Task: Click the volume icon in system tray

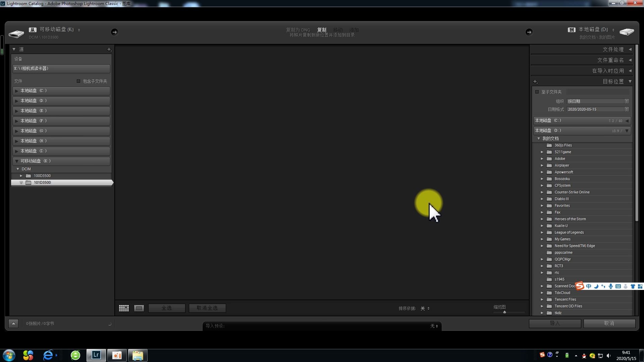Action: coord(608,356)
